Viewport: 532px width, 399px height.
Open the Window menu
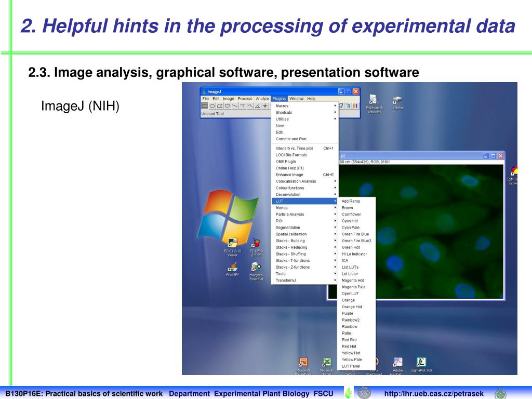pyautogui.click(x=296, y=99)
